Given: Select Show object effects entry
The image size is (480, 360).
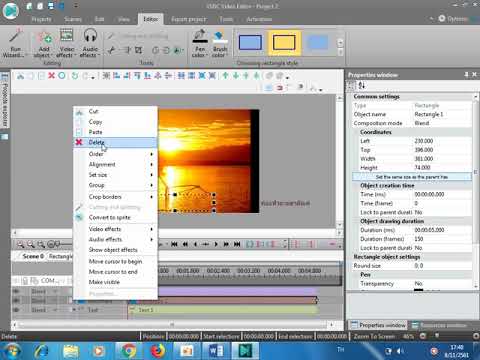Looking at the screenshot, I should 115,250.
